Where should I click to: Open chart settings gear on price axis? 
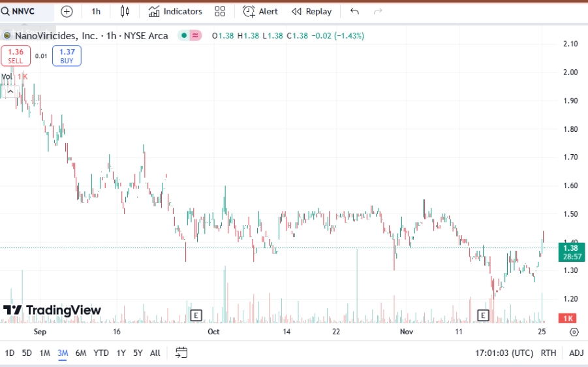(x=574, y=332)
